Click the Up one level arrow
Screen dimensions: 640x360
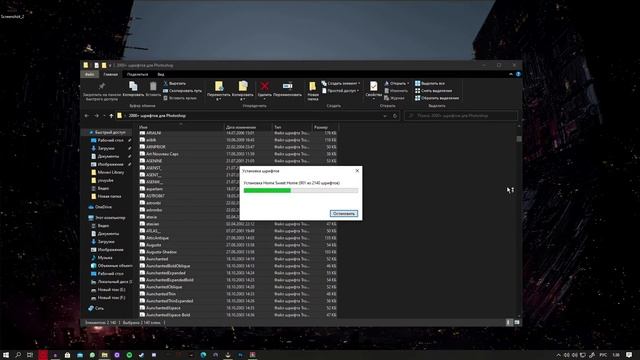tap(111, 116)
